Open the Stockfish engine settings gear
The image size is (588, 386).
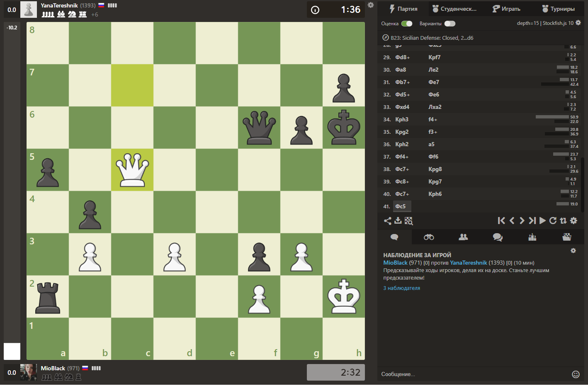578,23
